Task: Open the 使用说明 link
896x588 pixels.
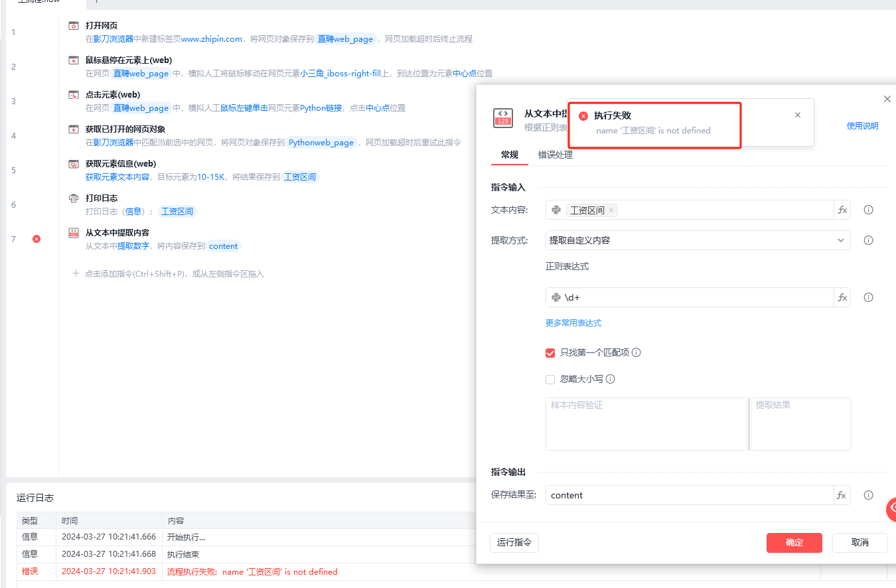Action: click(x=862, y=125)
